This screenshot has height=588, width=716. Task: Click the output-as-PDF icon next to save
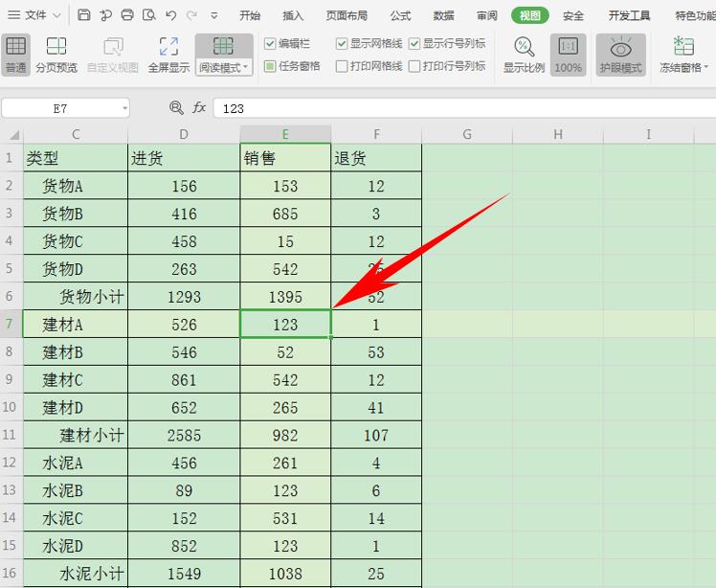click(x=105, y=15)
